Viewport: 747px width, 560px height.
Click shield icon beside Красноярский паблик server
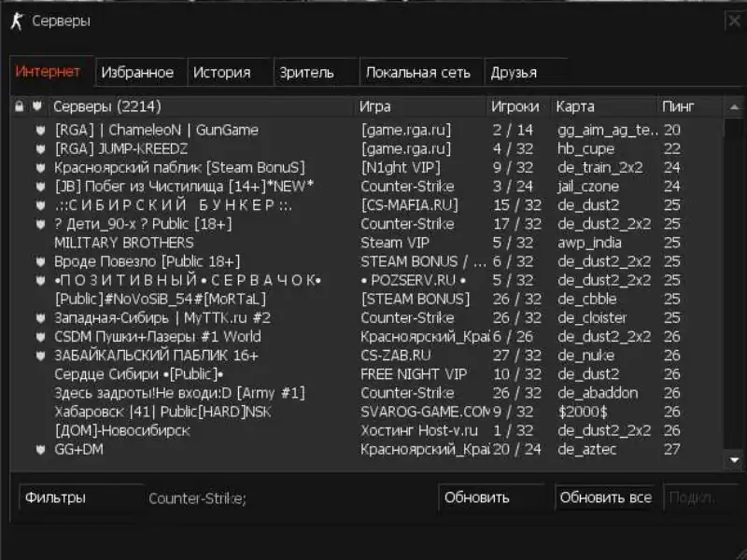(40, 168)
